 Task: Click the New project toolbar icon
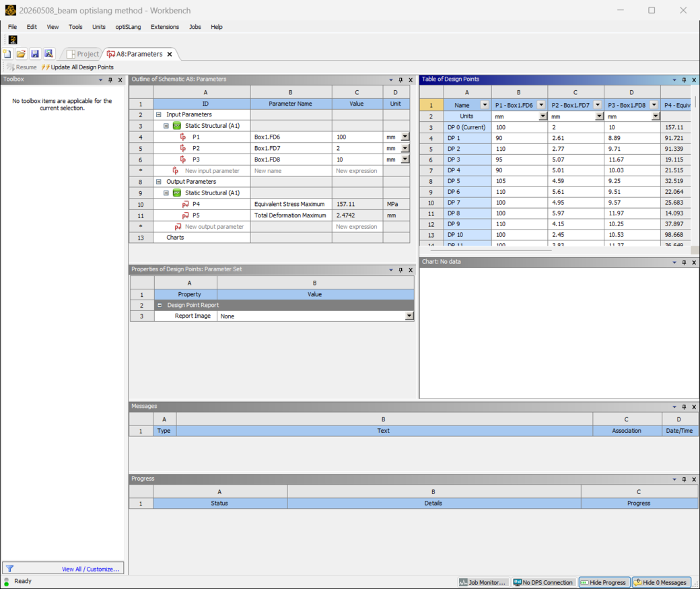point(7,54)
